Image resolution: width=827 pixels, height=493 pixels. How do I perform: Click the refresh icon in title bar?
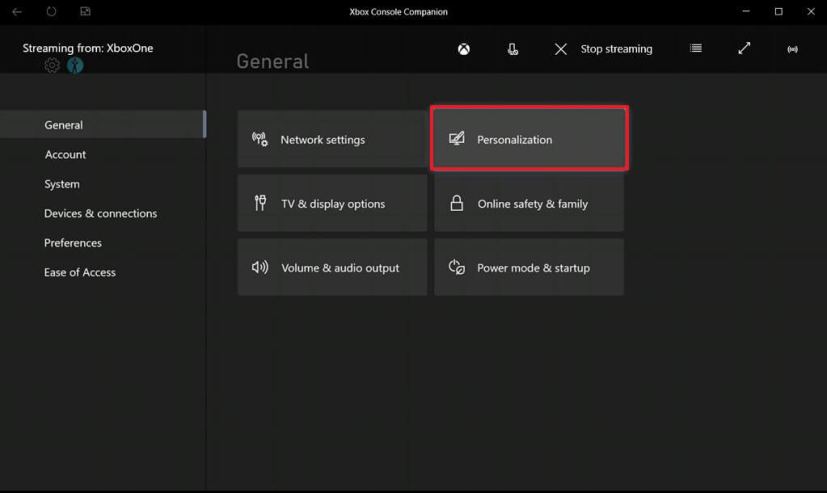click(x=51, y=11)
